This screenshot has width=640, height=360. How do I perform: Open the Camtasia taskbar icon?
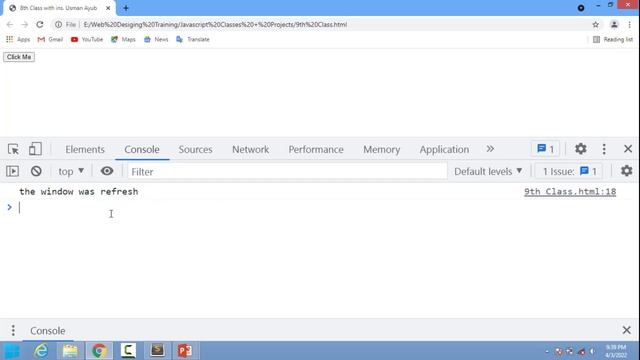(x=128, y=351)
